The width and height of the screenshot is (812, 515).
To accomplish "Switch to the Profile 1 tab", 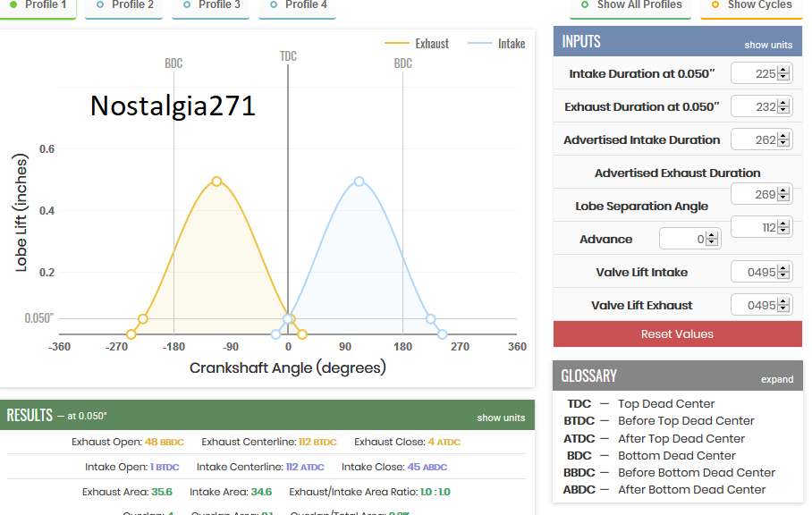I will pos(38,6).
